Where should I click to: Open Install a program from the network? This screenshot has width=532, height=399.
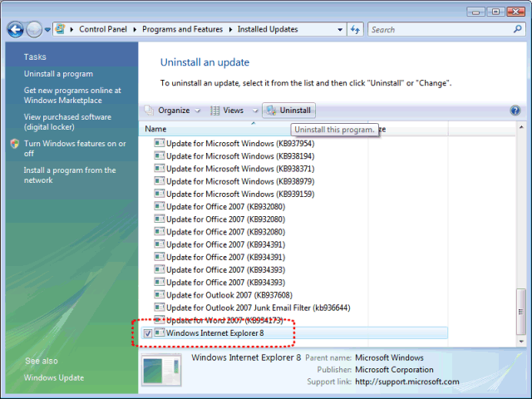click(x=70, y=175)
